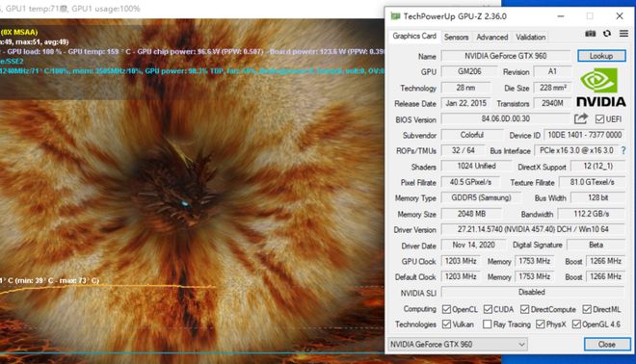636x364 pixels.
Task: Click the DirectX Support field 12 (12_1)
Action: [x=597, y=166]
